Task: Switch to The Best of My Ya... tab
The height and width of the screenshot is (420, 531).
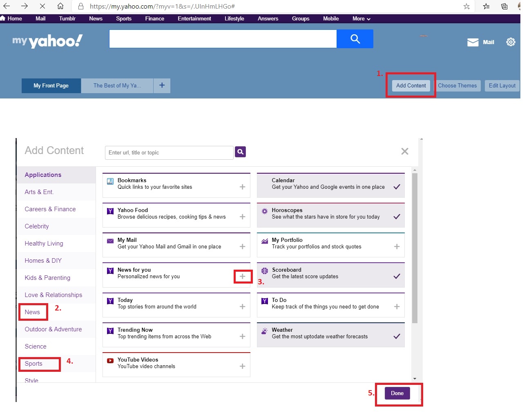Action: [117, 85]
